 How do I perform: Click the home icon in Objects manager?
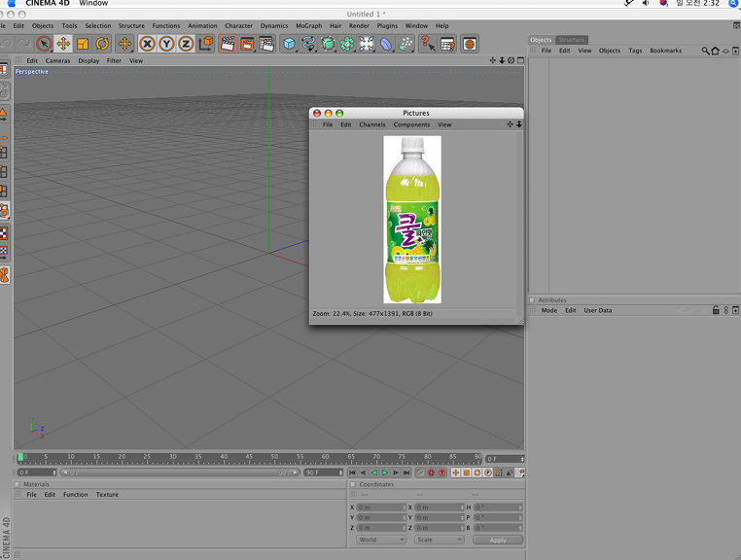pos(715,51)
